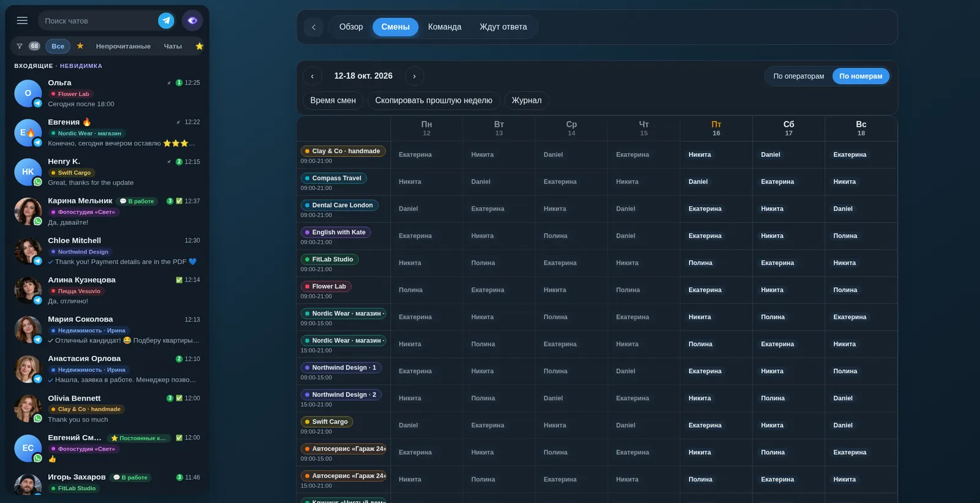Screen dimensions: 980x503
Task: Click the yellow star at the end of the filter row
Action: [x=199, y=46]
